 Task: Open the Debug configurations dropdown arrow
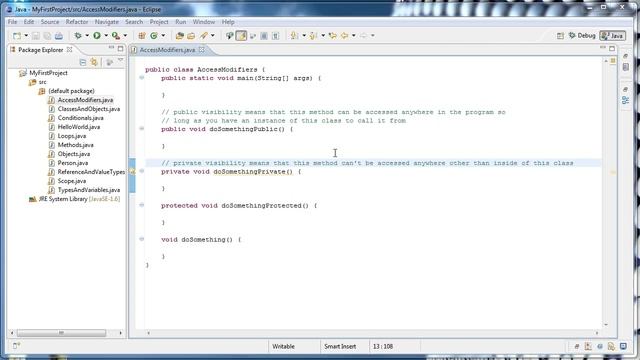click(87, 36)
